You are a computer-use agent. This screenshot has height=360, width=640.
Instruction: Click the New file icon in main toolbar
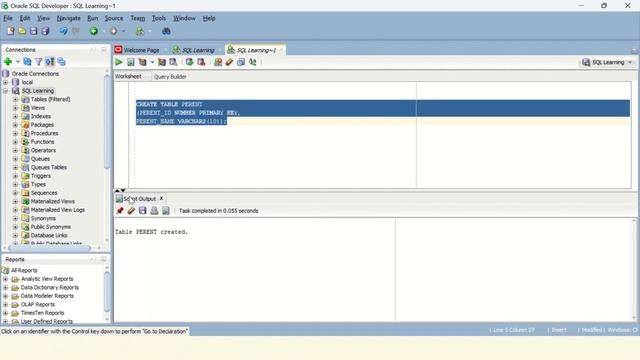pos(11,31)
